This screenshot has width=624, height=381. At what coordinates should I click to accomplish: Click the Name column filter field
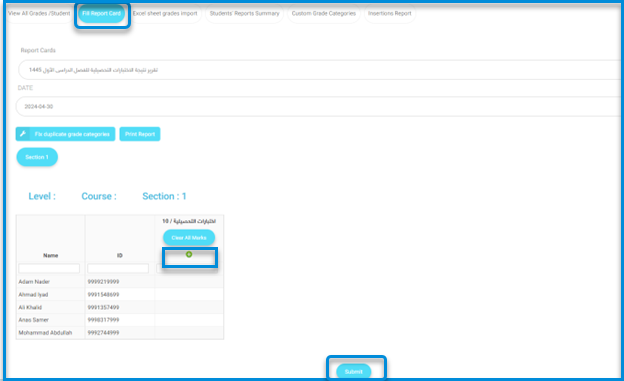pyautogui.click(x=49, y=268)
